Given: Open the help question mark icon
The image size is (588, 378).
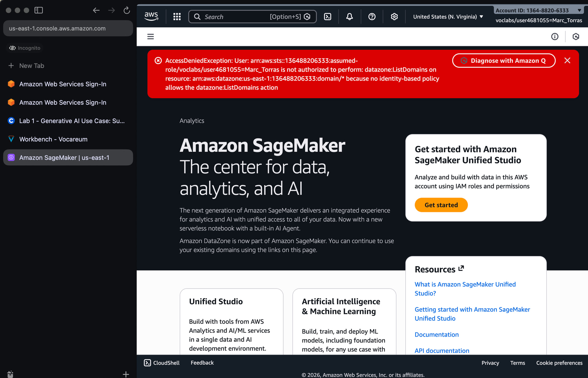Looking at the screenshot, I should click(372, 17).
